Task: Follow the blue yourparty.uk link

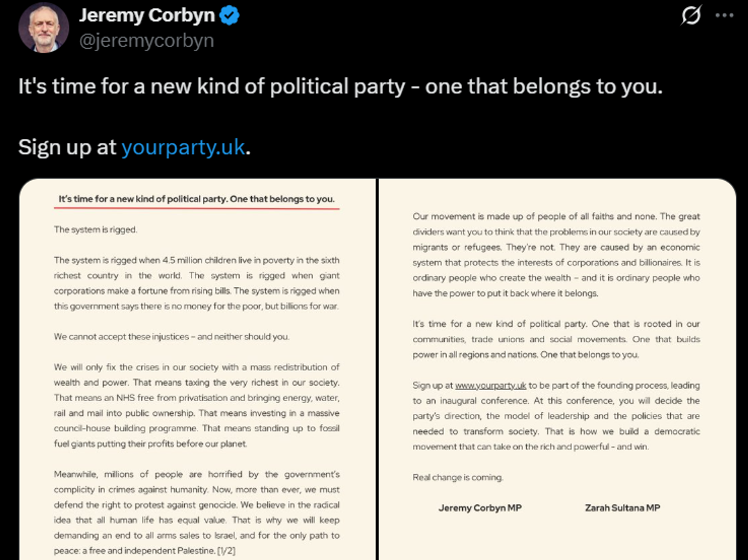Action: click(x=183, y=147)
